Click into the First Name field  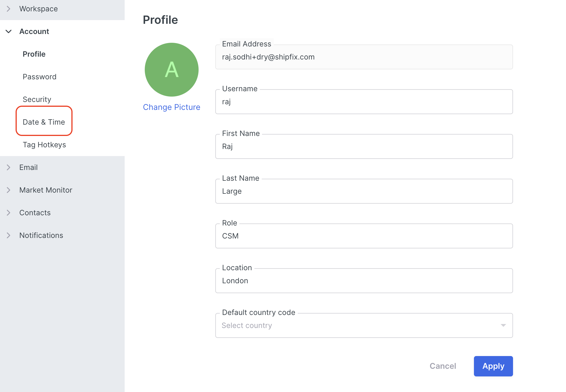click(364, 146)
